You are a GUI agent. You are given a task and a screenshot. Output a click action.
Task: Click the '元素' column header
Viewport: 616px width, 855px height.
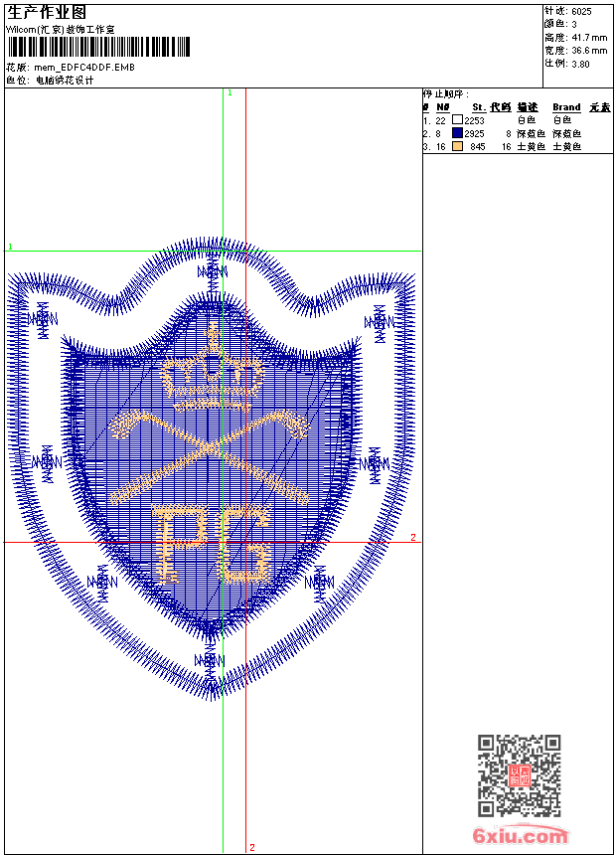600,107
